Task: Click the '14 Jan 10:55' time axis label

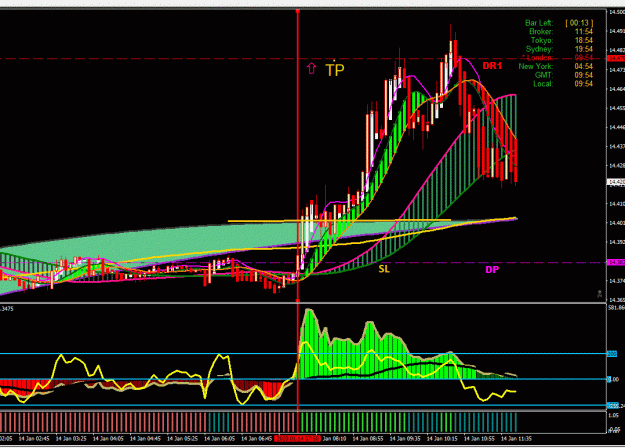Action: coord(479,438)
